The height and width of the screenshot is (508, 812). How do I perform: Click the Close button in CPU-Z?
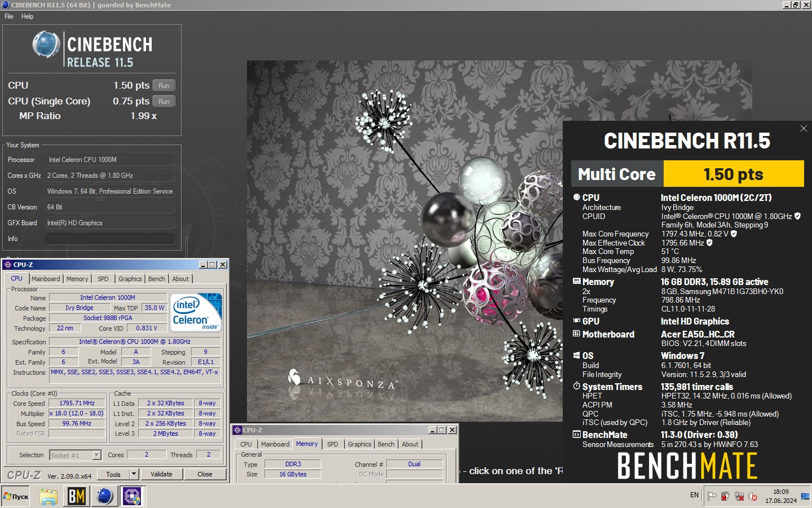click(205, 474)
